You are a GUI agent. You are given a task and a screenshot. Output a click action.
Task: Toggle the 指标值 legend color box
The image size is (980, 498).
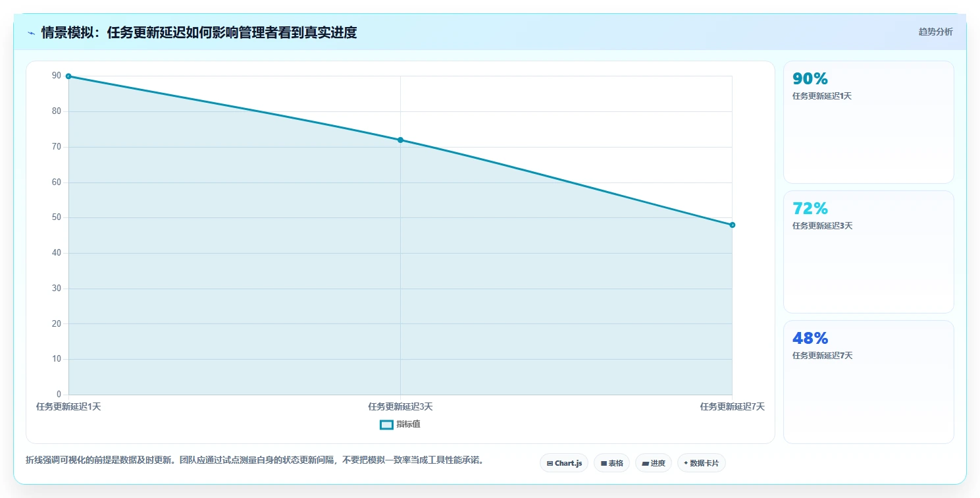coord(387,425)
